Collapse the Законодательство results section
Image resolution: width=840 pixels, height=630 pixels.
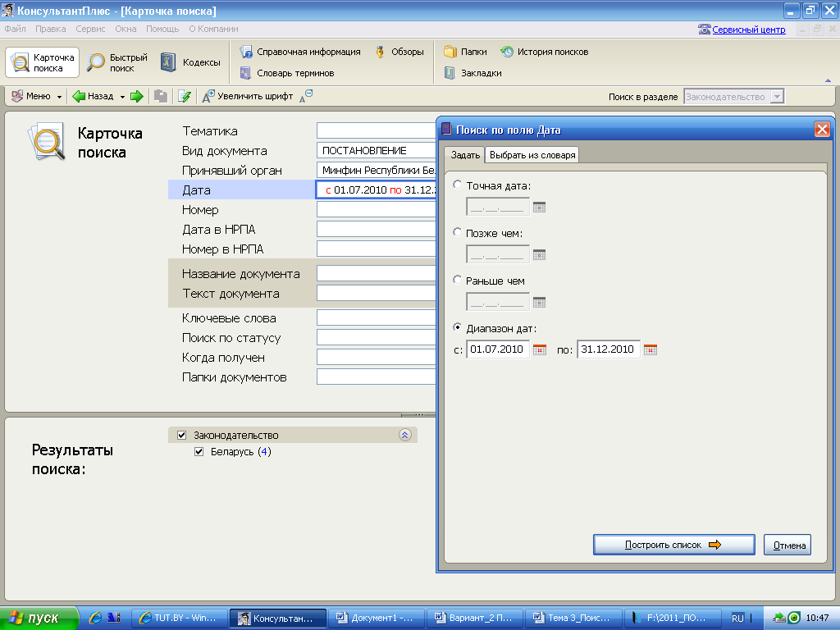pos(405,435)
